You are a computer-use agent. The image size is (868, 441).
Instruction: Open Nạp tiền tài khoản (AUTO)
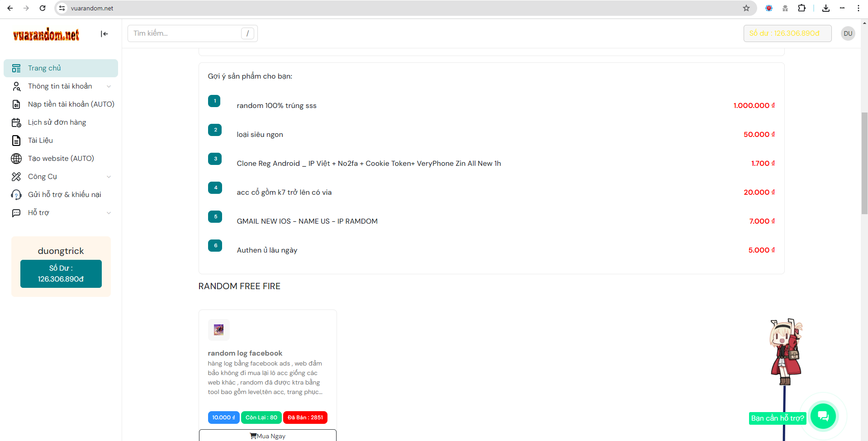click(71, 104)
